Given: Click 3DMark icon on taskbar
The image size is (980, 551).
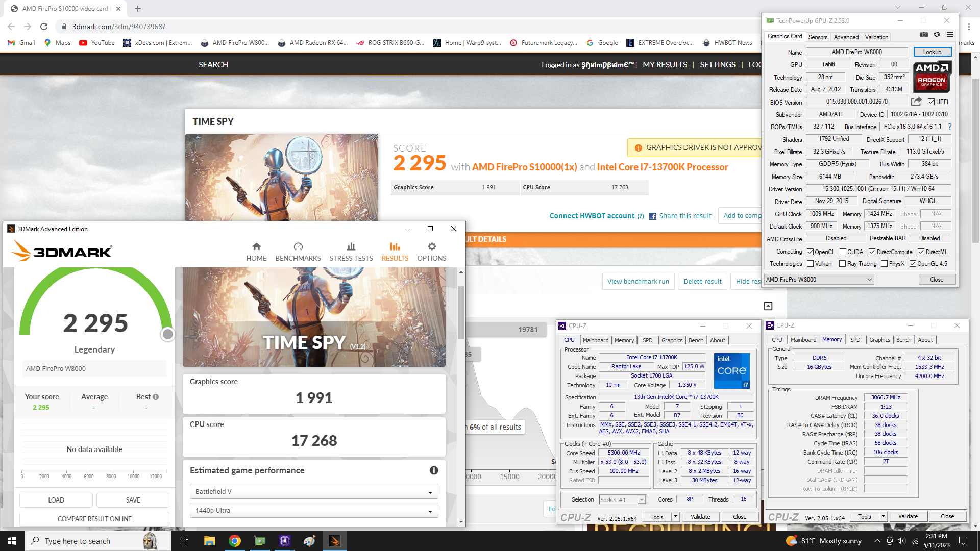Looking at the screenshot, I should 335,541.
